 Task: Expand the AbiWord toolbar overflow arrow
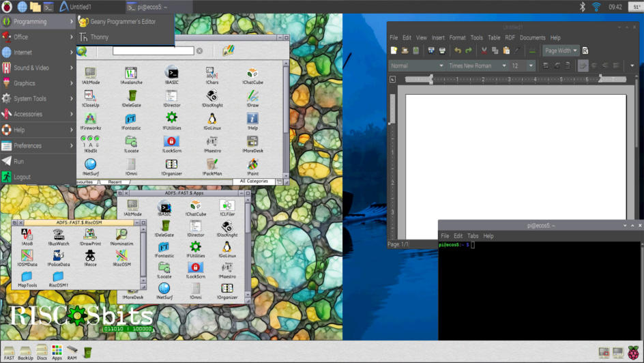632,66
